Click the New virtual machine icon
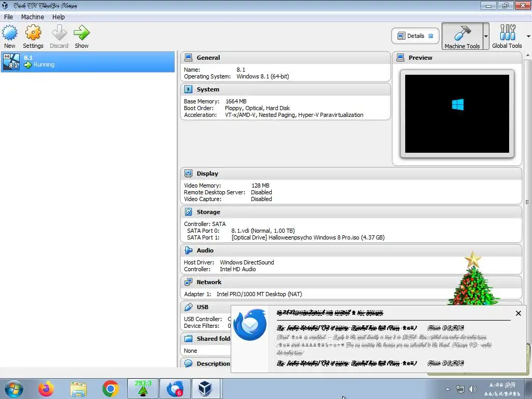 [x=9, y=33]
